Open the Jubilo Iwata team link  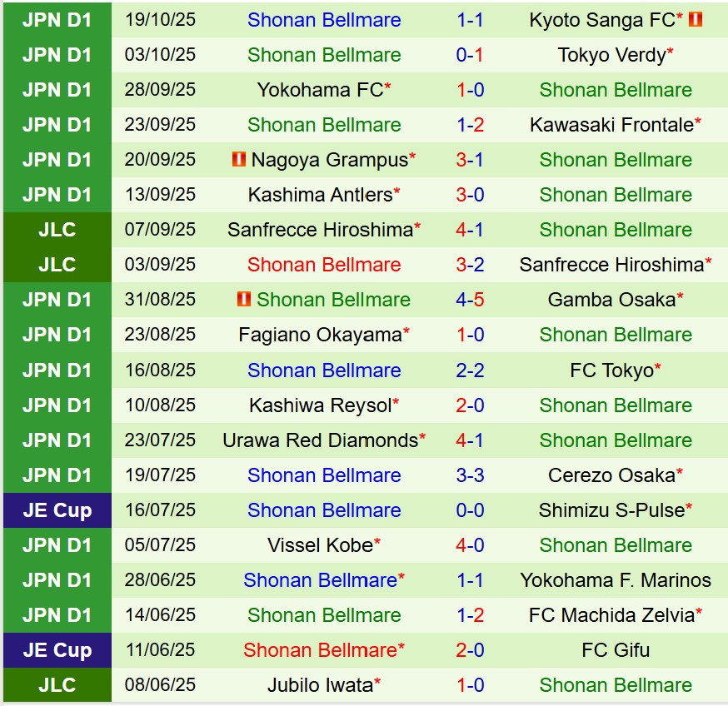click(321, 685)
